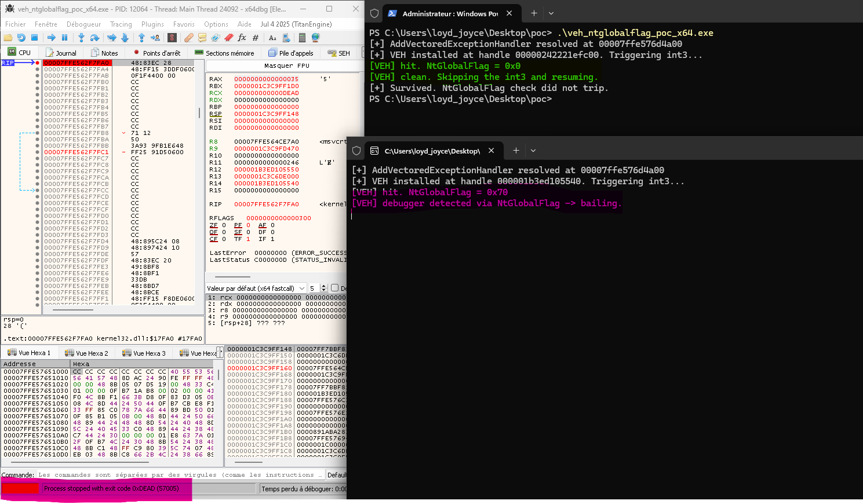Open the Scylla plugin icon
Image resolution: width=863 pixels, height=504 pixels.
point(172,38)
